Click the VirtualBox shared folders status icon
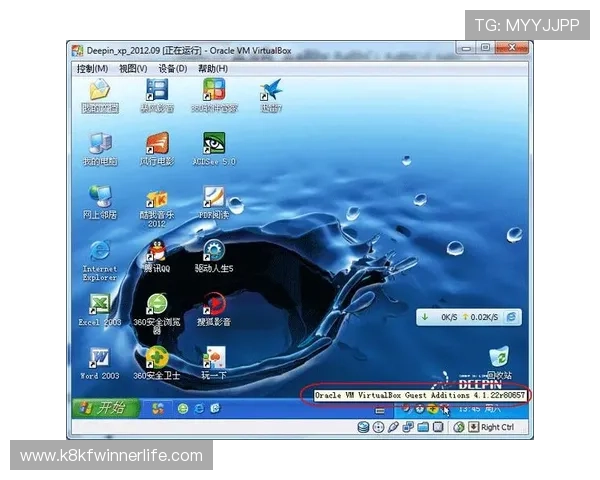 coord(424,427)
